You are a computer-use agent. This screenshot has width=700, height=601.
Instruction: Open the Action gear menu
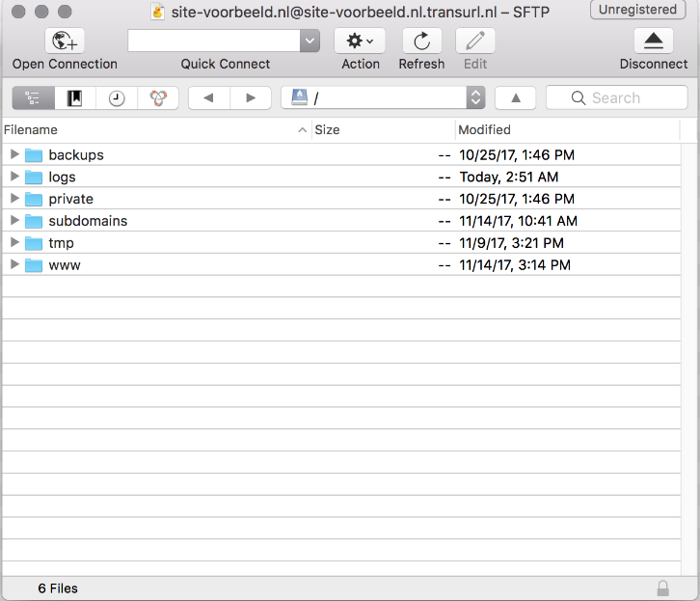click(360, 41)
